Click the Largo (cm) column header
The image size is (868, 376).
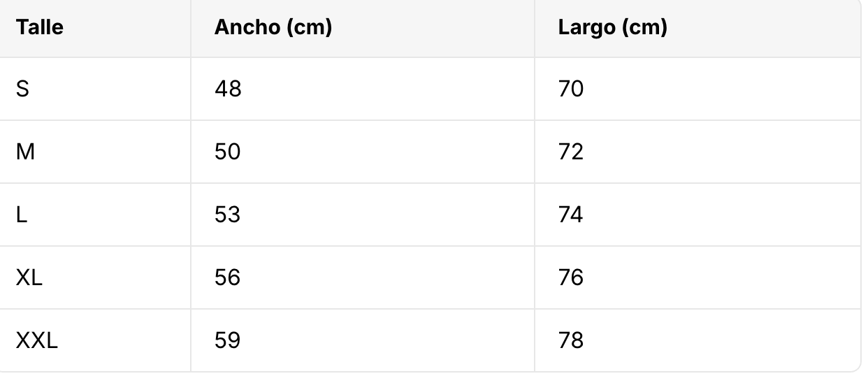[613, 28]
